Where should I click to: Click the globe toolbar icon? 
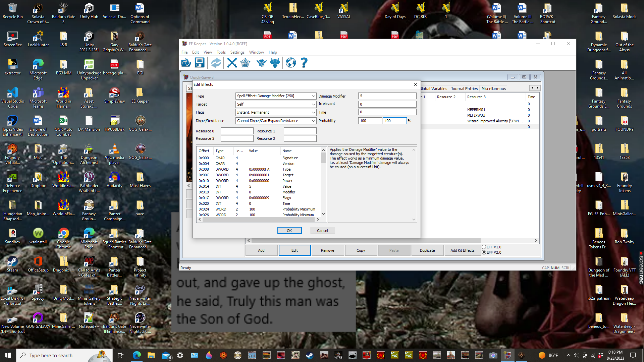[x=291, y=63]
